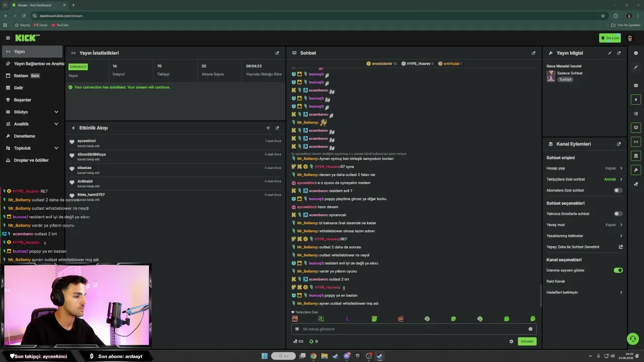Click in the Bir mesaj gönderin field
This screenshot has width=644, height=362.
[413, 329]
